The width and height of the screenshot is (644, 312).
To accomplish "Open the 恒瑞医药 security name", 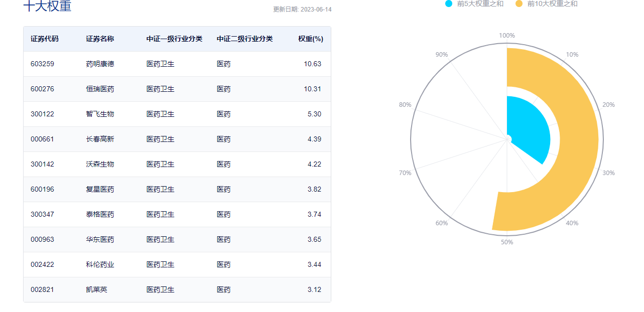I will pos(100,89).
